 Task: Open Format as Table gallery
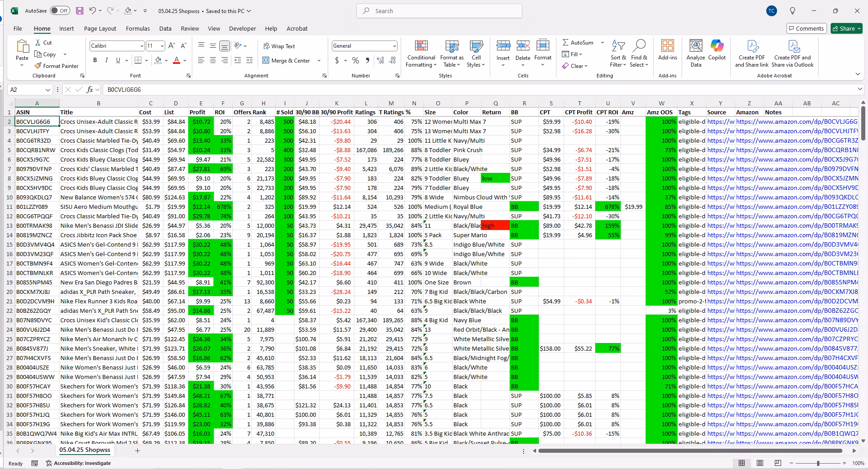[x=452, y=54]
